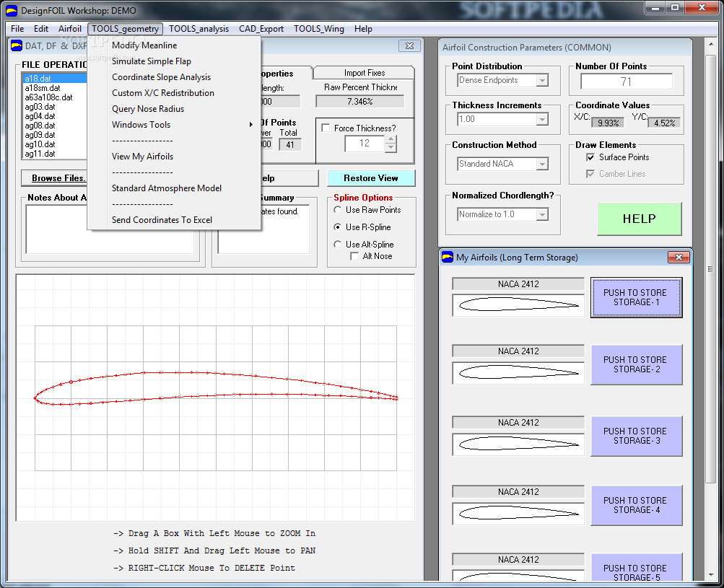
Task: Click the Browse Files button
Action: (54, 178)
